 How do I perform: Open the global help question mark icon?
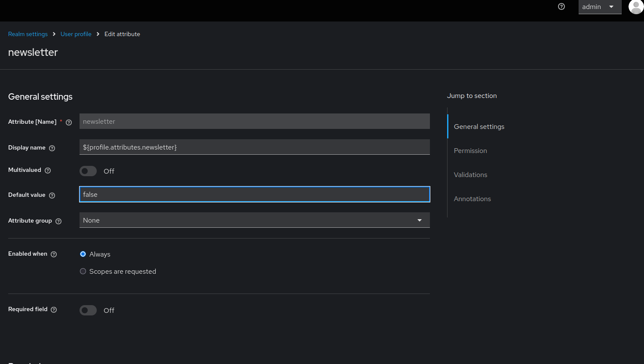(x=561, y=6)
